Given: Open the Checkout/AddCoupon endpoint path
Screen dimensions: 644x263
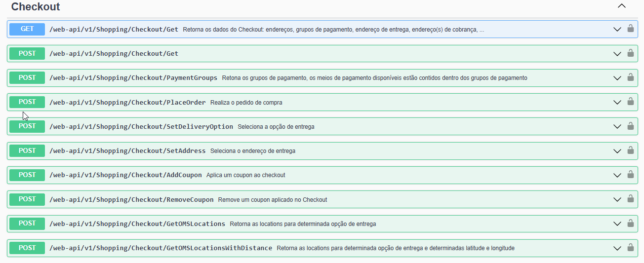Looking at the screenshot, I should pos(126,175).
